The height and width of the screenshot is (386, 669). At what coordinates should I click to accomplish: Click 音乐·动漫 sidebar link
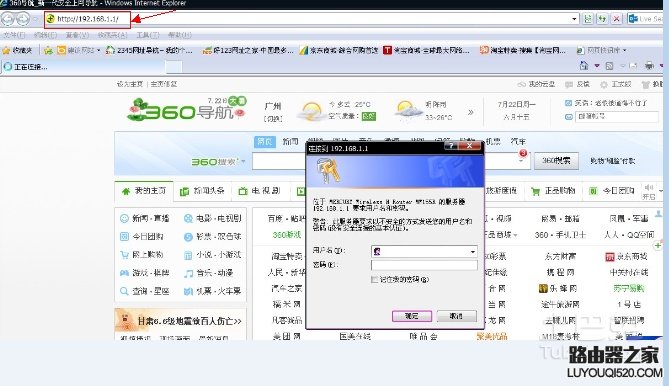(x=209, y=273)
